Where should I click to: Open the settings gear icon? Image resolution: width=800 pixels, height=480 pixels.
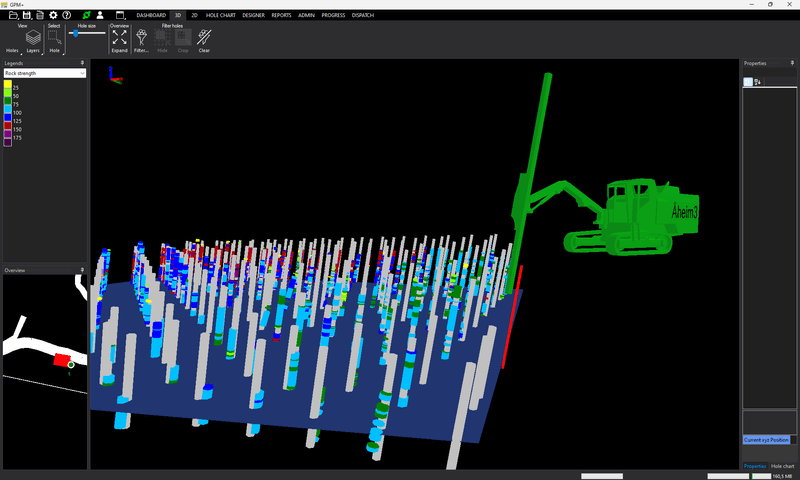point(53,15)
